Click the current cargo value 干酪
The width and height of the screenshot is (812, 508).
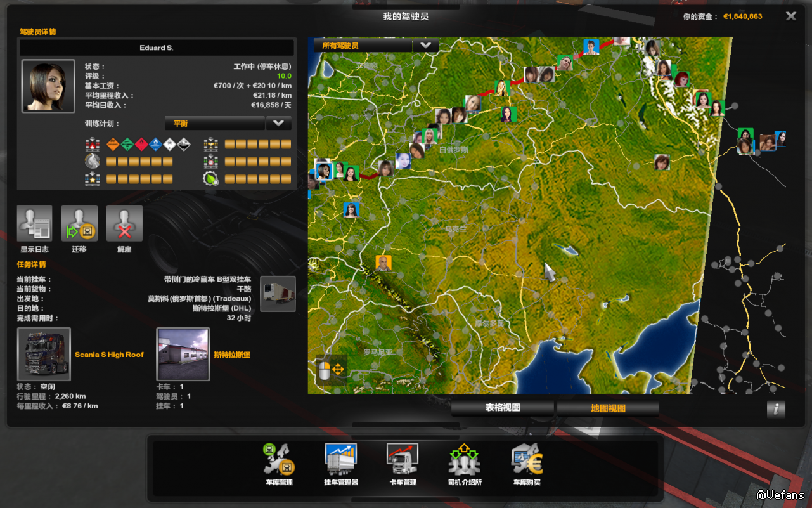[244, 289]
